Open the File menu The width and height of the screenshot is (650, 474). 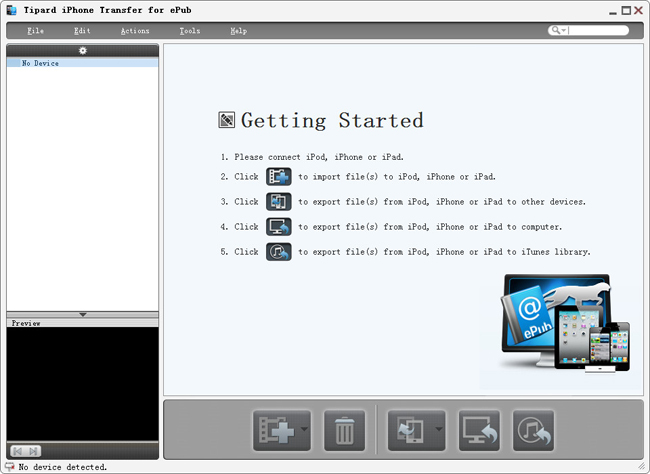[35, 31]
